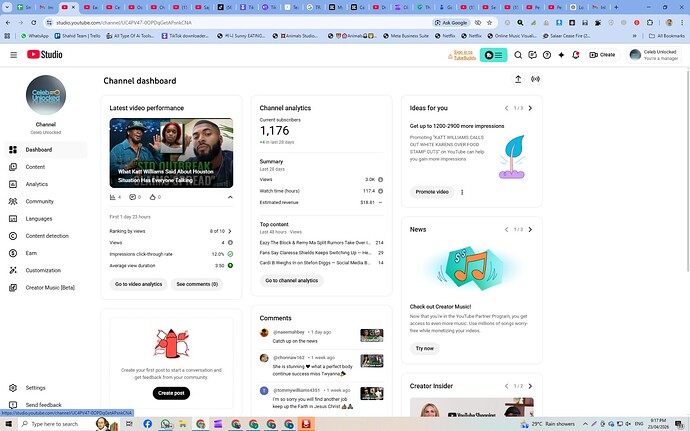This screenshot has width=690, height=431.
Task: Expand Ranking by views arrow
Action: [230, 231]
